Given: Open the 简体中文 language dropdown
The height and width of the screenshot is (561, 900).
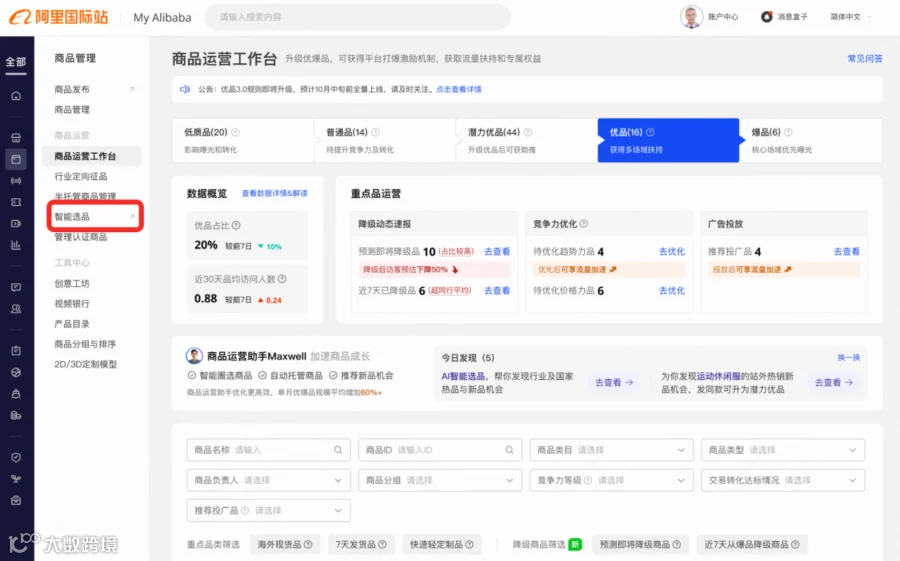Looking at the screenshot, I should pyautogui.click(x=851, y=17).
